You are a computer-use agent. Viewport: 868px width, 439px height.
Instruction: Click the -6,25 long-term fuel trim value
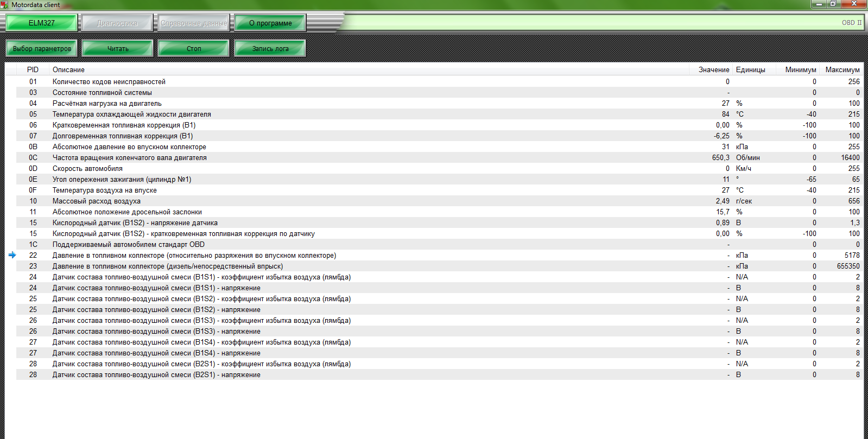721,136
